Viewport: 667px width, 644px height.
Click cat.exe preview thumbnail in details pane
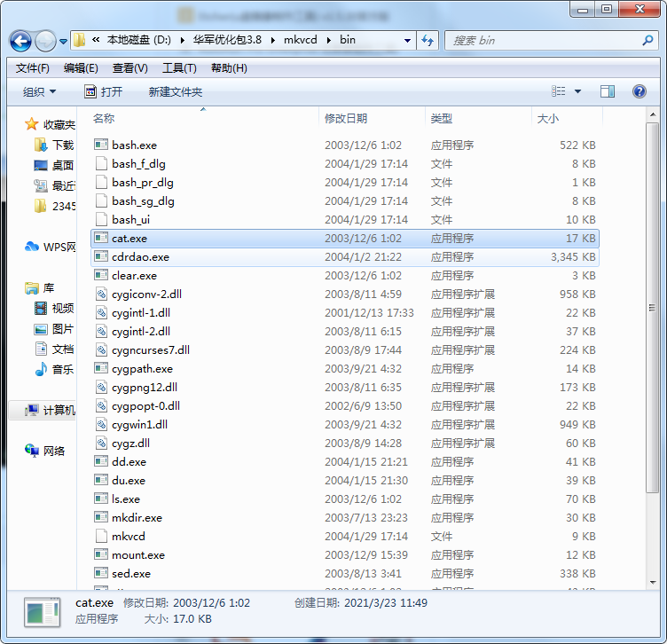(x=42, y=613)
